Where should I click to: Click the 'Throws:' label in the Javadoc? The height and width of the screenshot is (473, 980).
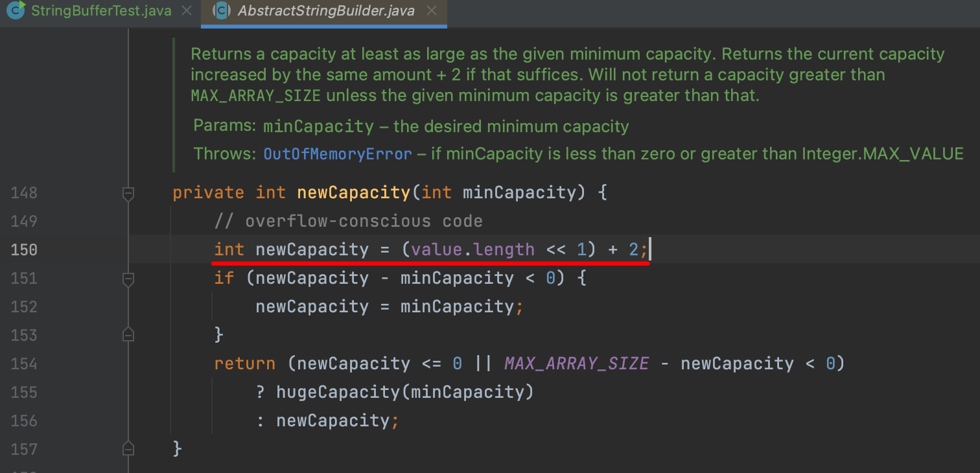[x=225, y=154]
